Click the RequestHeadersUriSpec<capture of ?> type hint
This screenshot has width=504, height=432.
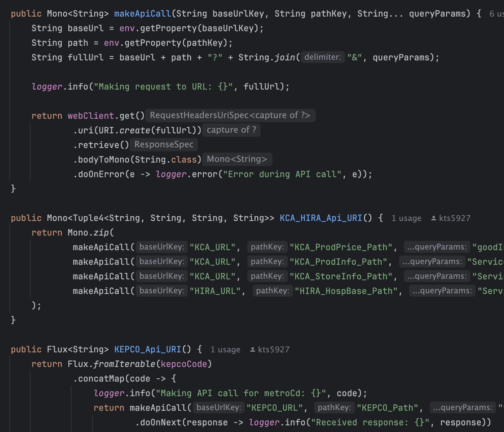pos(230,115)
